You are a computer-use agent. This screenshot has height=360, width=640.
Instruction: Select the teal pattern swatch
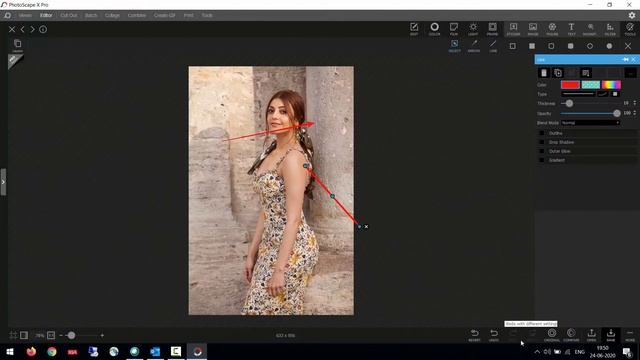coord(591,84)
